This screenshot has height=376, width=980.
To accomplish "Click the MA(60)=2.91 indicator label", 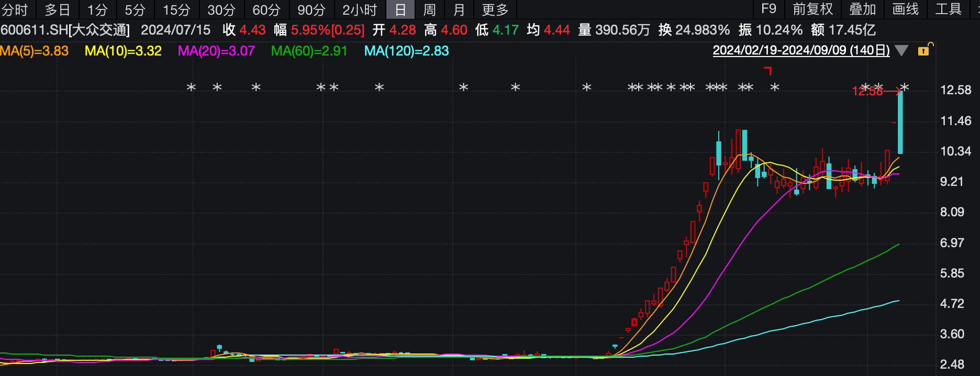I will 309,51.
